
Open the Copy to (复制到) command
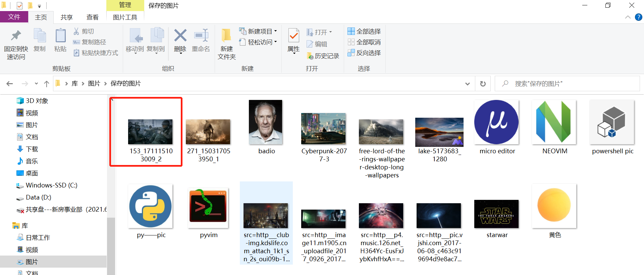pos(156,41)
